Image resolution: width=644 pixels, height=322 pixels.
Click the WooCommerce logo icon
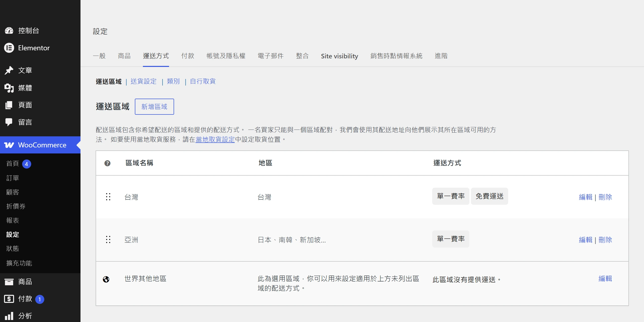click(x=9, y=145)
